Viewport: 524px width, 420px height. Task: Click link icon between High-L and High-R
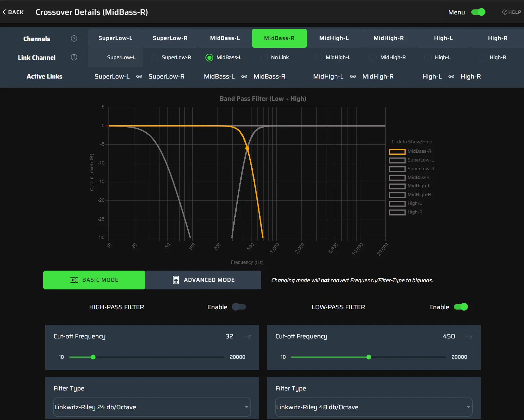click(451, 77)
